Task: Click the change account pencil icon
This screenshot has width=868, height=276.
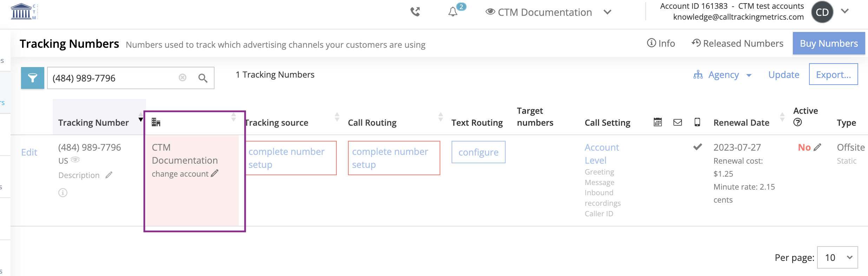Action: [215, 173]
